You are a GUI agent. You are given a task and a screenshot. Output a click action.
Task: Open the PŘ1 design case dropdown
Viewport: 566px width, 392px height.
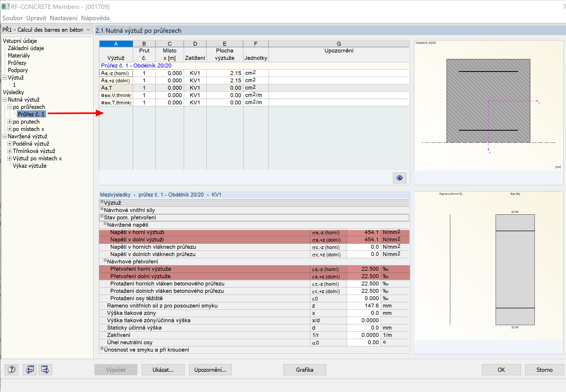click(88, 30)
